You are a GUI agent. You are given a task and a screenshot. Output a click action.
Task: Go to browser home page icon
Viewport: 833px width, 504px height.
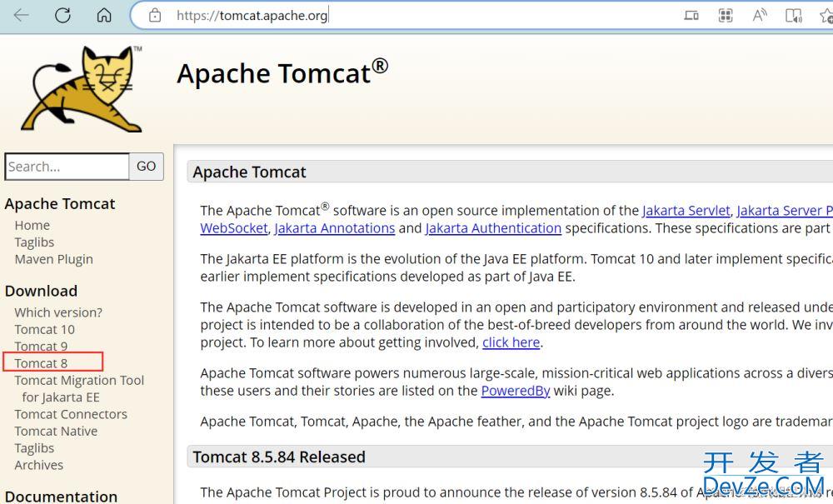pos(104,15)
